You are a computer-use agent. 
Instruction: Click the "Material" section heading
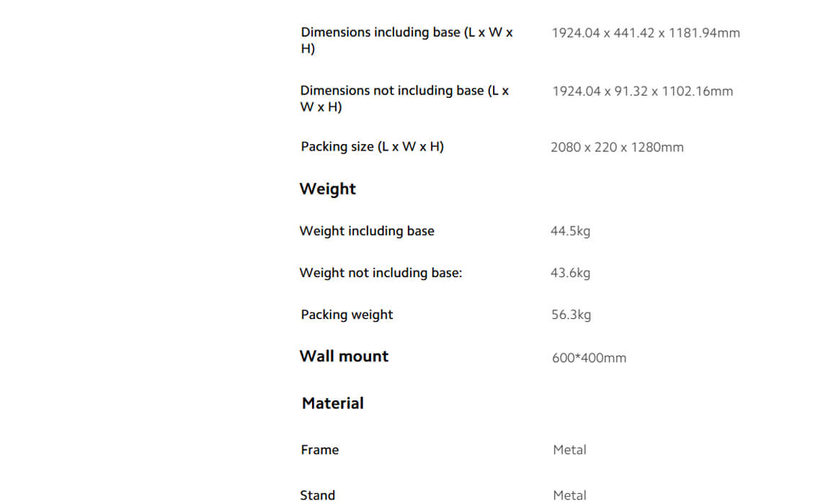click(332, 403)
